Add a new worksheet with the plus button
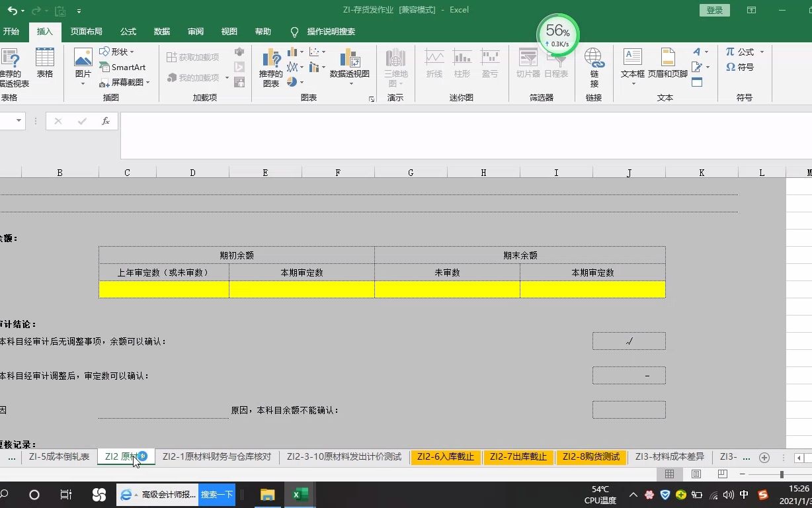812x508 pixels. pyautogui.click(x=764, y=456)
